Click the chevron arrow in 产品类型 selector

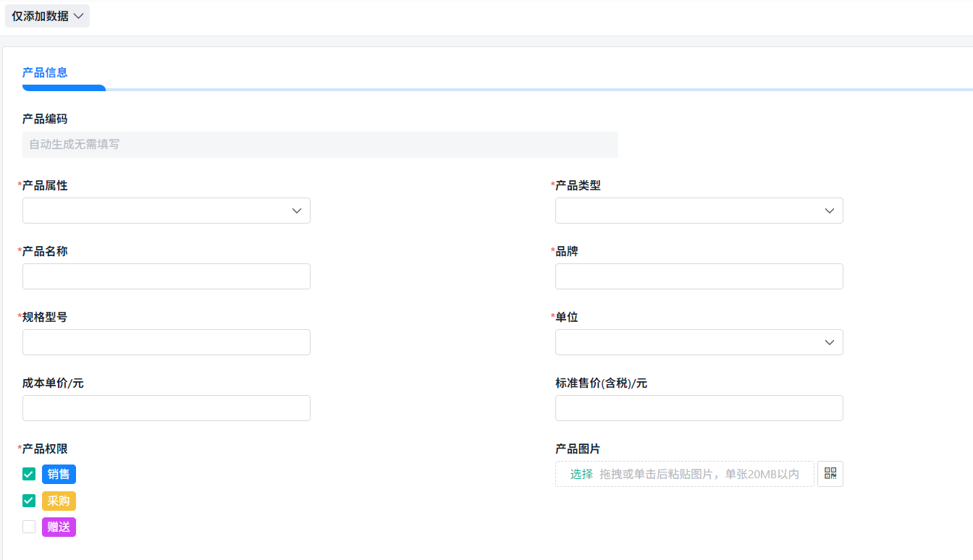(829, 211)
